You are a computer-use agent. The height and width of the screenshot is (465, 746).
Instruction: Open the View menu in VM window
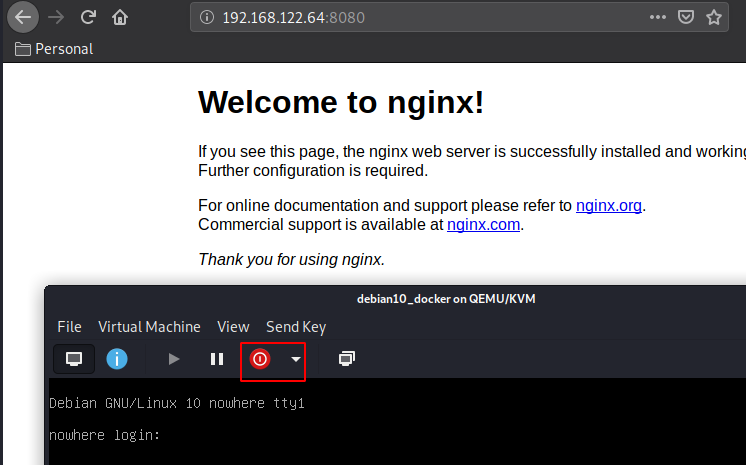[x=233, y=327]
